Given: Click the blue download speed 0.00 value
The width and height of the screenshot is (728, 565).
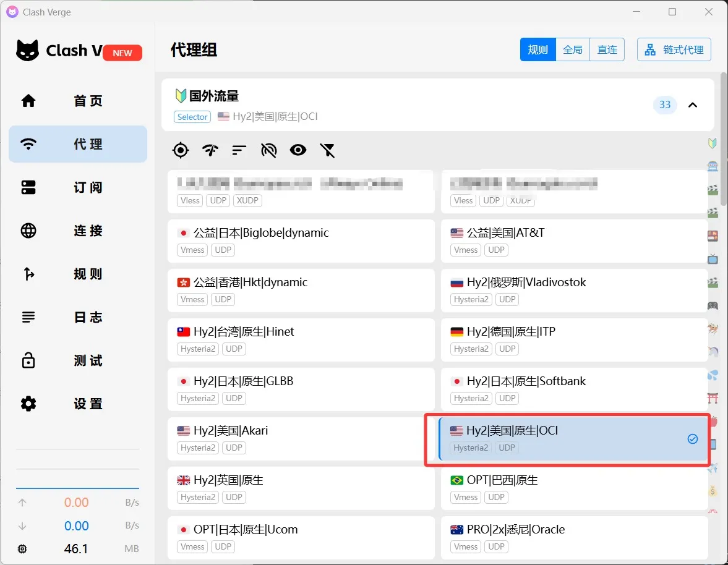Looking at the screenshot, I should coord(76,525).
